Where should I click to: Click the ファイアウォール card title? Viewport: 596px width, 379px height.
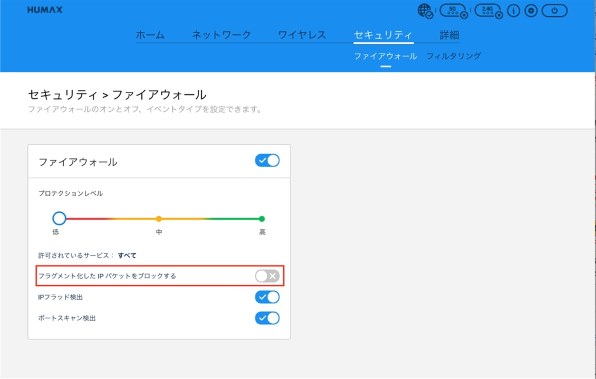click(x=78, y=162)
